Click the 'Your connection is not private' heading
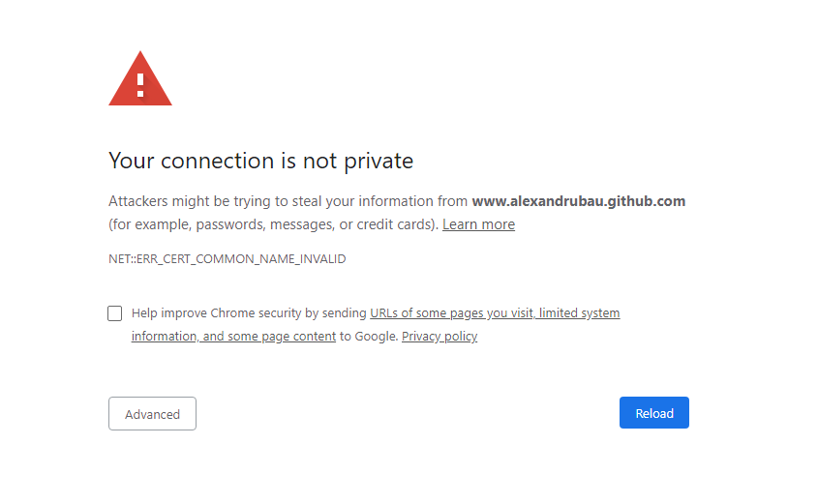The image size is (818, 504). tap(260, 161)
